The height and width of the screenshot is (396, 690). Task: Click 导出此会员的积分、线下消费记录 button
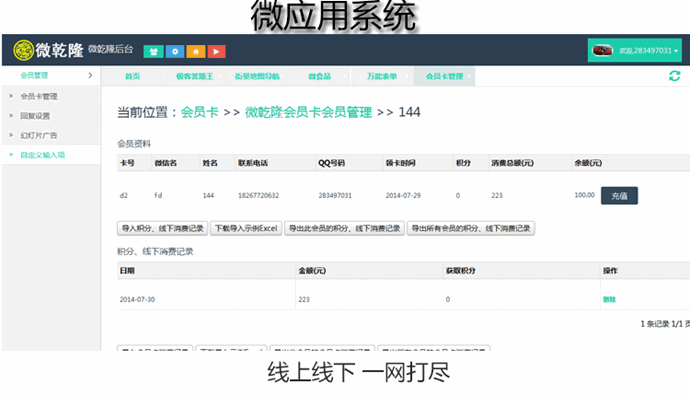345,228
